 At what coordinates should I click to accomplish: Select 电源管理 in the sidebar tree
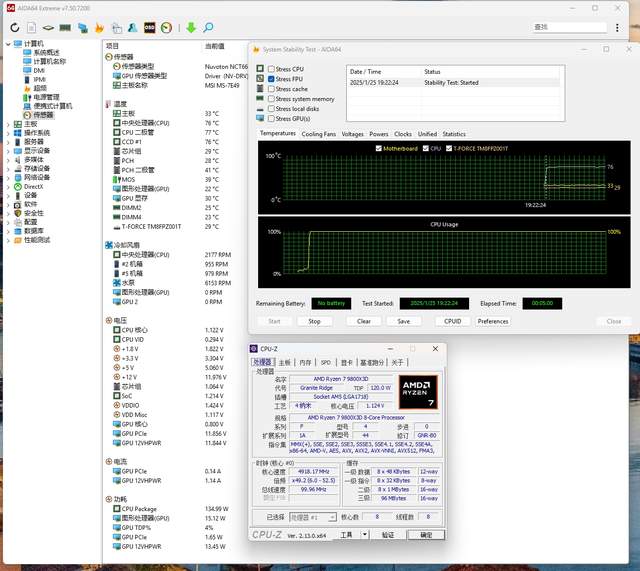(x=46, y=97)
